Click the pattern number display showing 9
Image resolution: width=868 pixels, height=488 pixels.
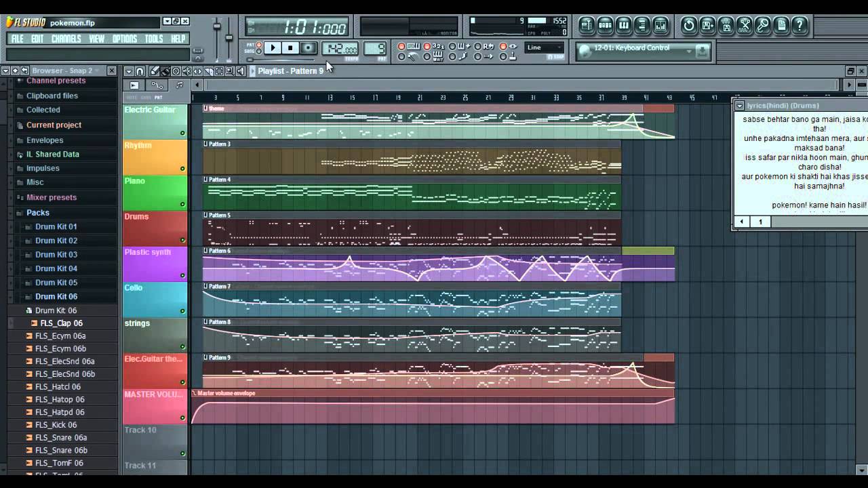pyautogui.click(x=375, y=49)
